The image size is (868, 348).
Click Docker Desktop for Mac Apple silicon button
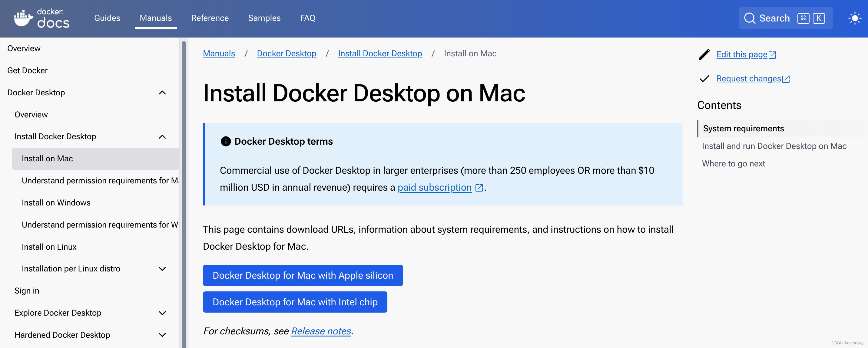point(303,274)
